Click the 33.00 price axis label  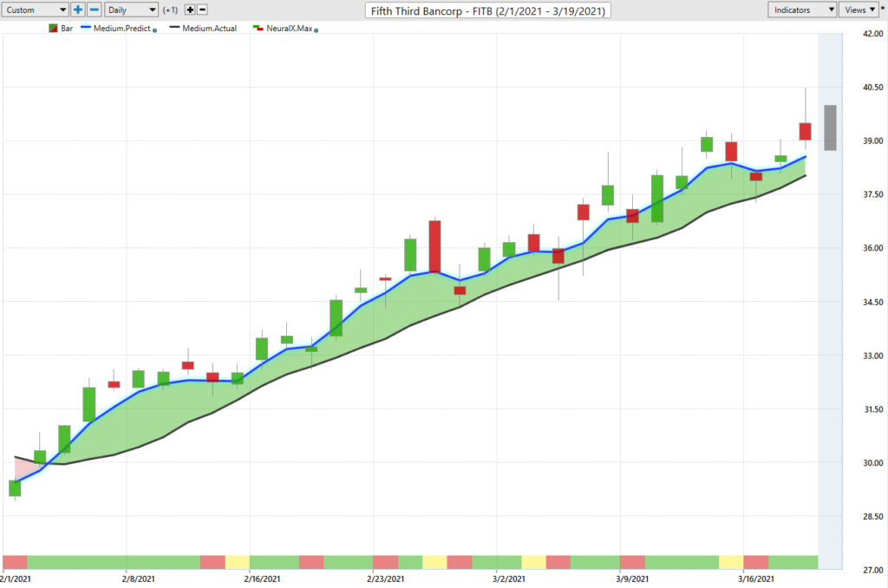pyautogui.click(x=872, y=356)
